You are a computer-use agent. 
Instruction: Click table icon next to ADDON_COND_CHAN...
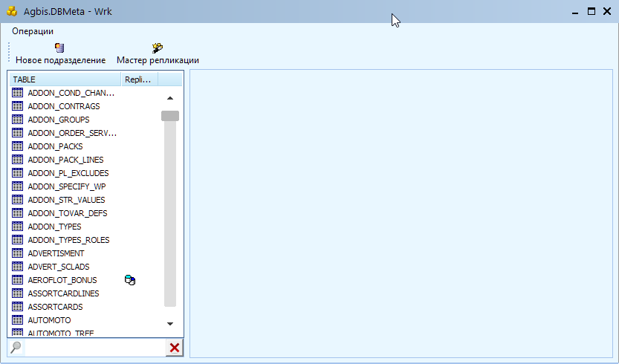click(17, 93)
